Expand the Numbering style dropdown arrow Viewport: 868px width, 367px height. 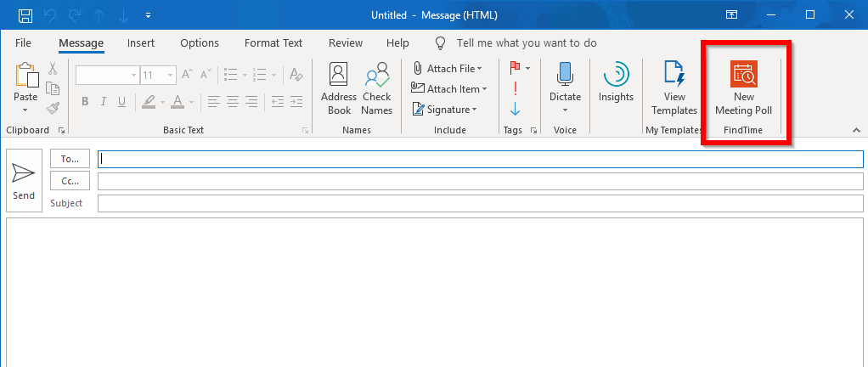(x=273, y=75)
